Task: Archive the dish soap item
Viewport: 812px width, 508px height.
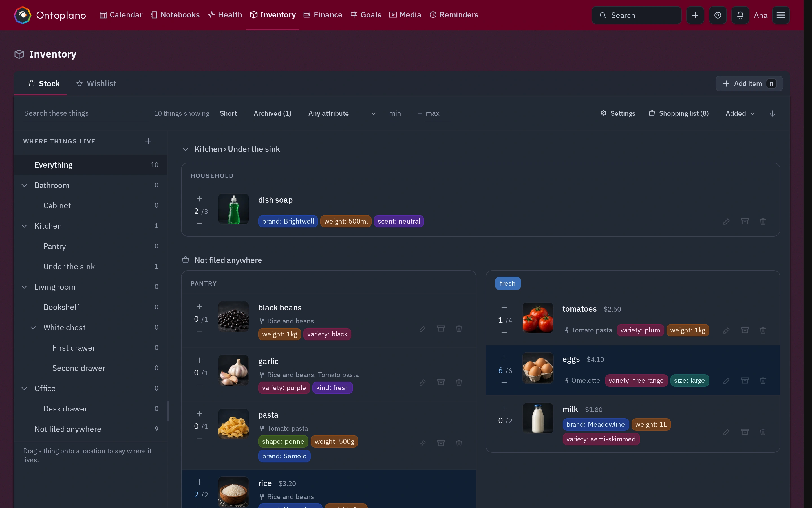Action: pos(745,222)
